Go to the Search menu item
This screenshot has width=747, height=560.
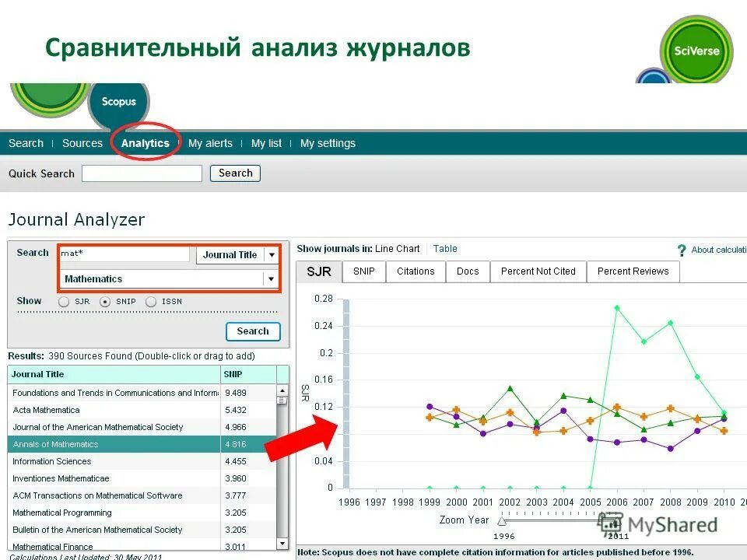point(26,143)
